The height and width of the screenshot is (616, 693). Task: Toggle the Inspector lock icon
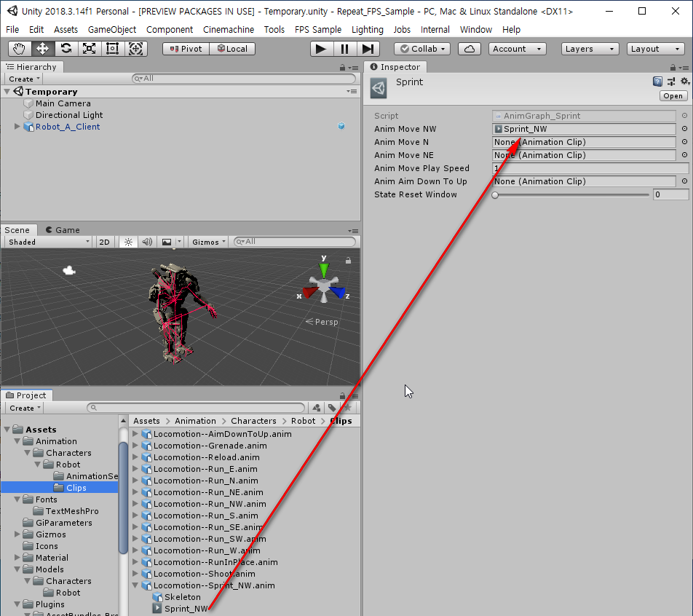click(673, 67)
